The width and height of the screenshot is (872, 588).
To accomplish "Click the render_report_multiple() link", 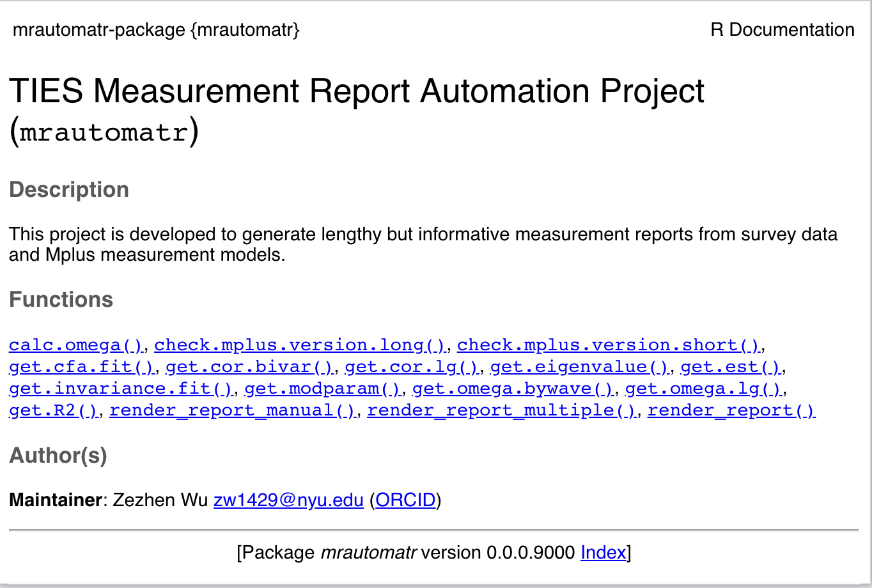I will click(502, 410).
